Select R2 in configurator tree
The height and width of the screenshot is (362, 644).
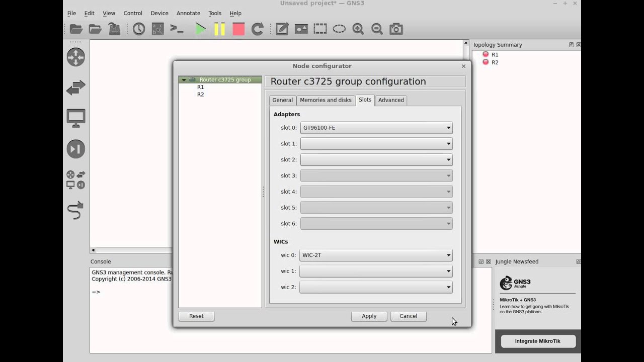pyautogui.click(x=200, y=95)
